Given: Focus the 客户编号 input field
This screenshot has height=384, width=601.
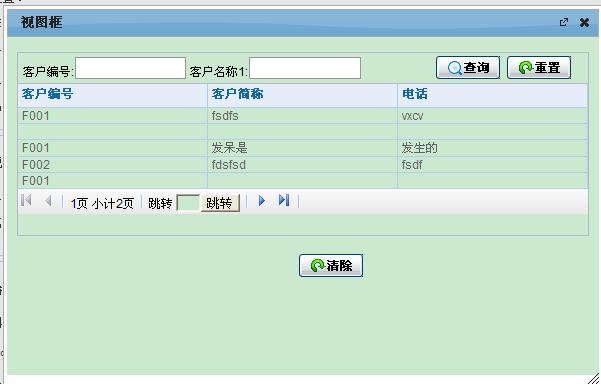Looking at the screenshot, I should [130, 68].
